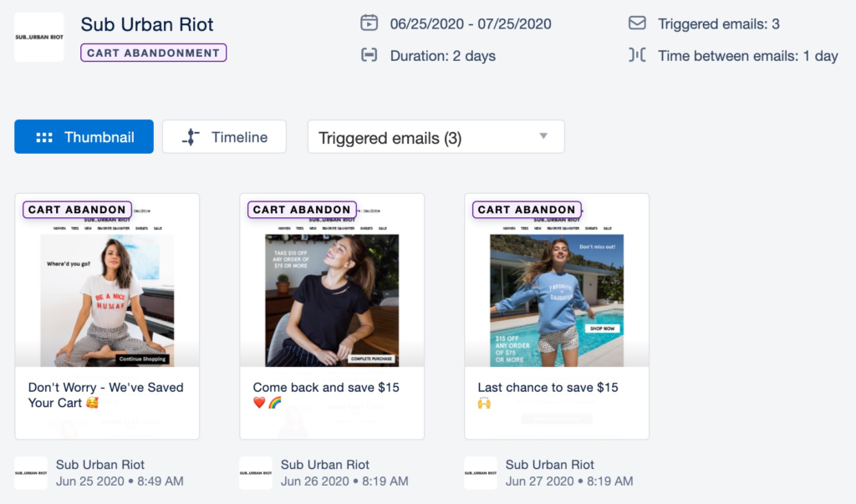The height and width of the screenshot is (504, 856).
Task: Click the Sub Urban Riot page title
Action: click(147, 24)
